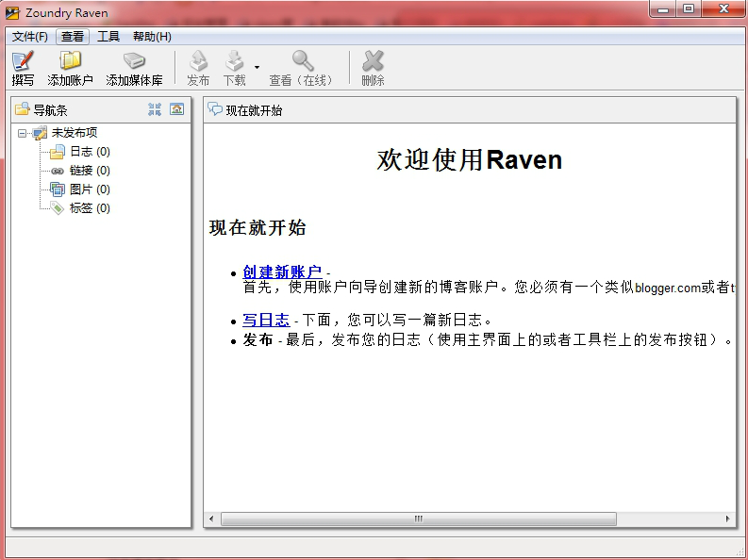748x560 pixels.
Task: Click the 欢迎使用Raven heading
Action: click(x=470, y=159)
